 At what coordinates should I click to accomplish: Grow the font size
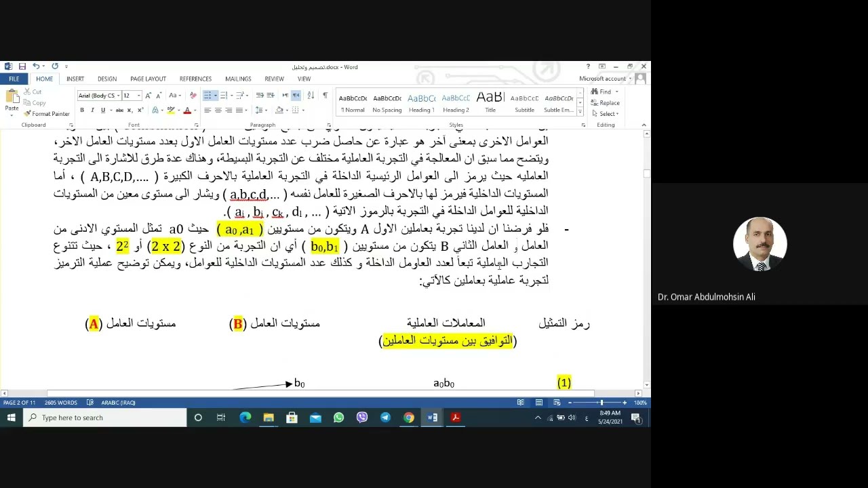pos(149,96)
